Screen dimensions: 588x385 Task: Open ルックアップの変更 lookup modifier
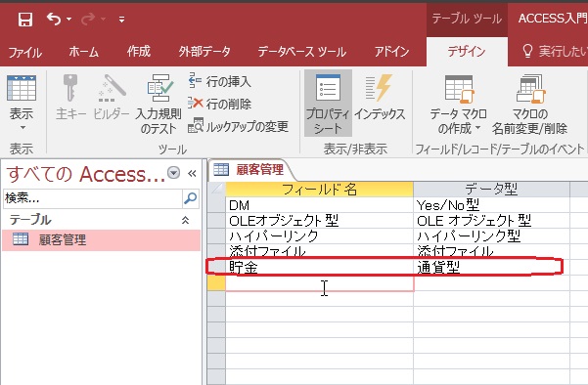click(238, 126)
